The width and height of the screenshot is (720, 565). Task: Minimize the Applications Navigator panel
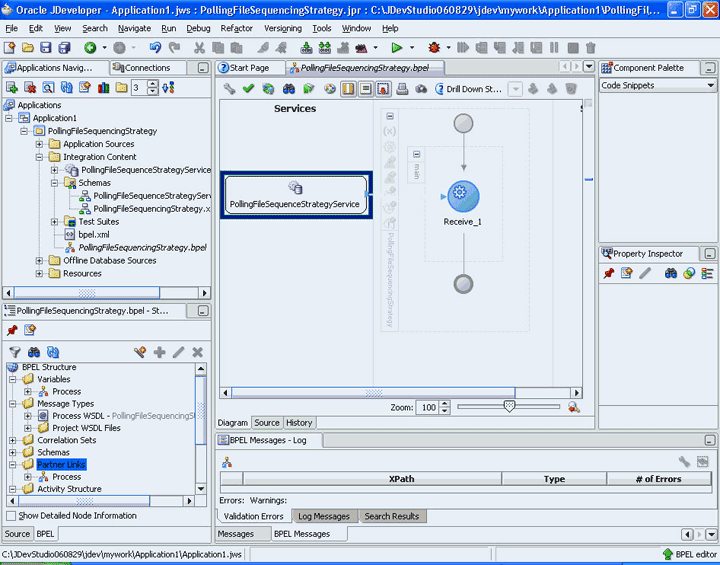[x=203, y=68]
